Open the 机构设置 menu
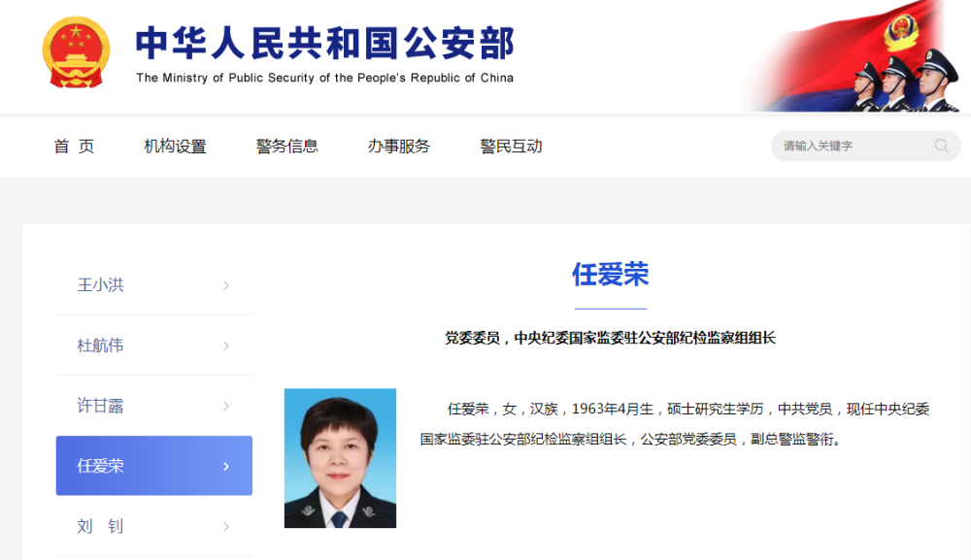This screenshot has width=971, height=560. tap(175, 147)
